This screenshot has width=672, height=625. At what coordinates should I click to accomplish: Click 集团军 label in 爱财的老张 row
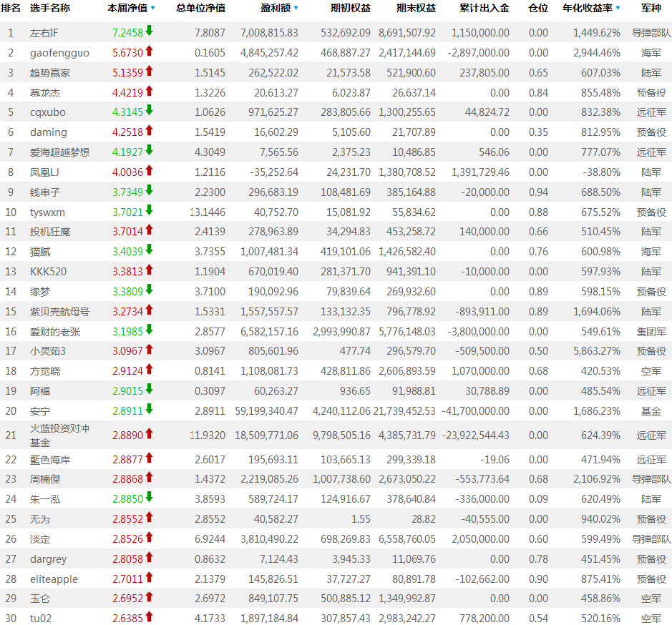pos(651,332)
